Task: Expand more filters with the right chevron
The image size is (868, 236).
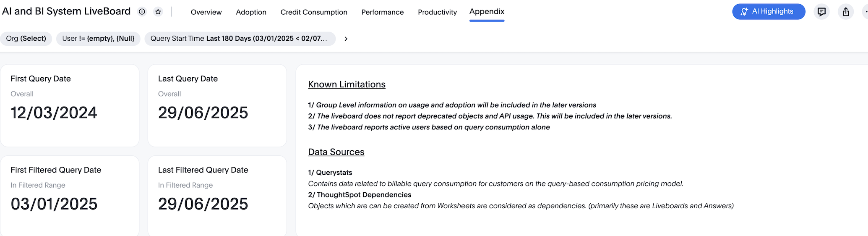Action: (346, 39)
